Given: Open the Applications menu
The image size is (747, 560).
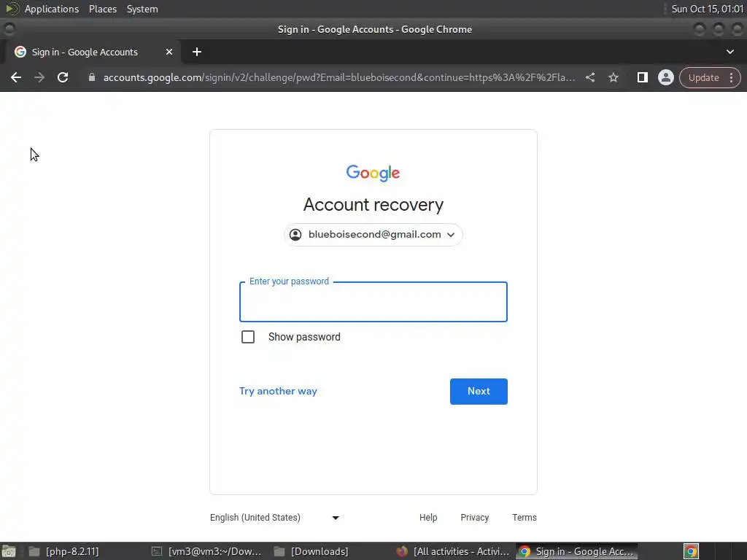Looking at the screenshot, I should click(x=52, y=9).
